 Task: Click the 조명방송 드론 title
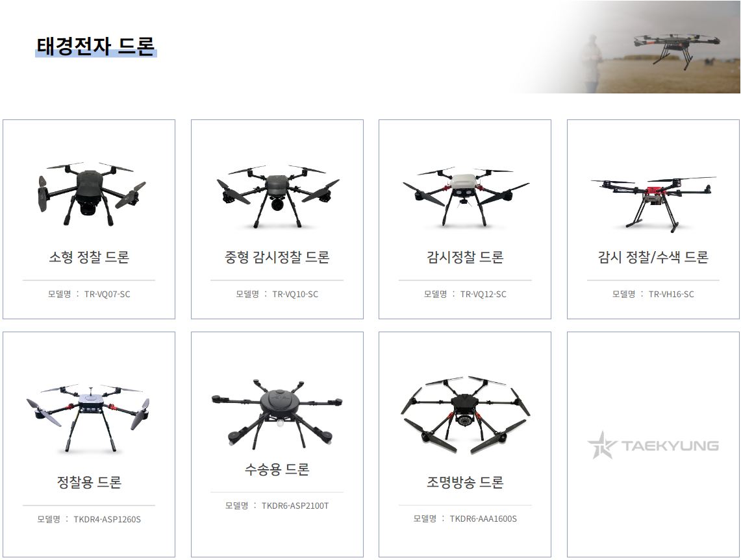coord(465,482)
